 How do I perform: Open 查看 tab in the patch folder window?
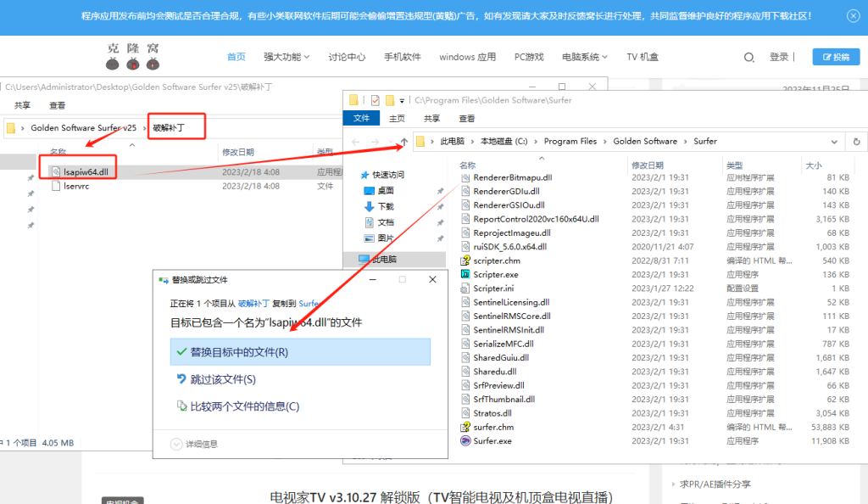[x=57, y=105]
